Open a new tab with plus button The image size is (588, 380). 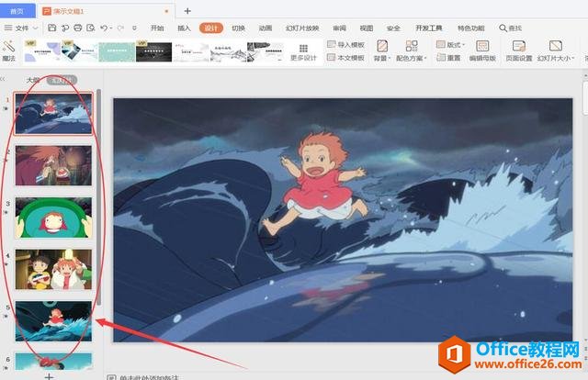(187, 11)
